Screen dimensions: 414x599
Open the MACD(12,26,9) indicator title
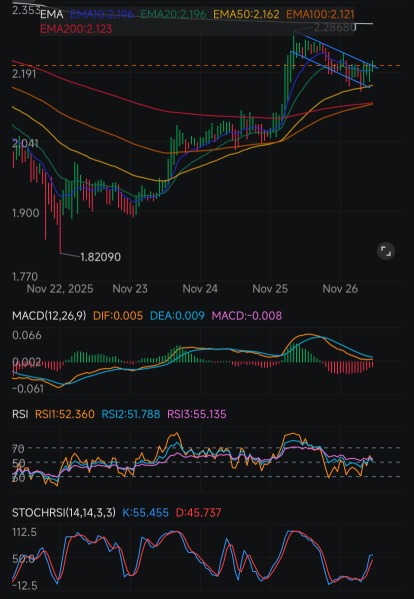click(x=49, y=316)
